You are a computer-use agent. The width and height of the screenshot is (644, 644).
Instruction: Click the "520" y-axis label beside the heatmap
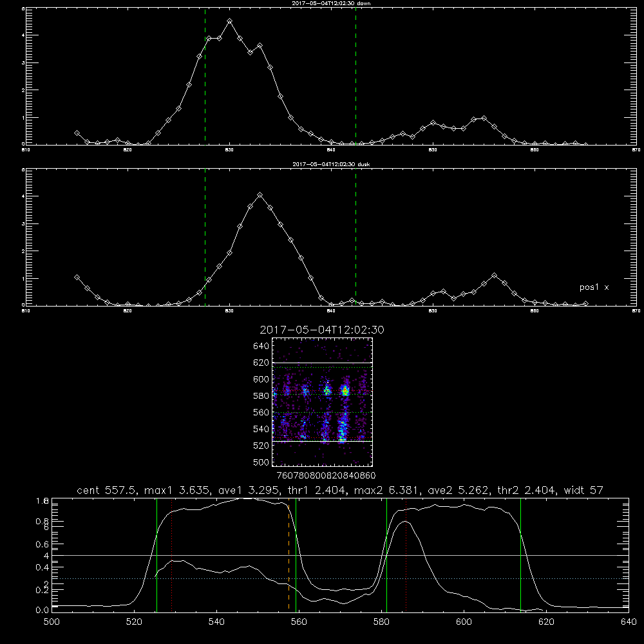tap(261, 446)
